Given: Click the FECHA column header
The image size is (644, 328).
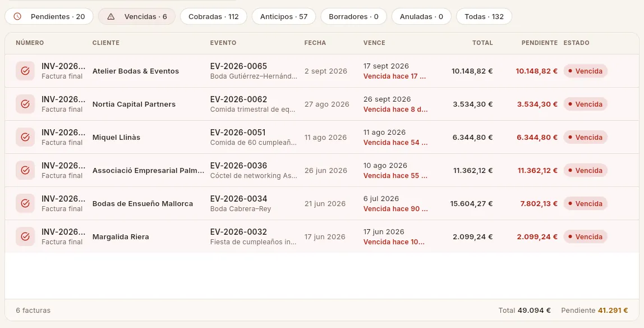Looking at the screenshot, I should (315, 43).
